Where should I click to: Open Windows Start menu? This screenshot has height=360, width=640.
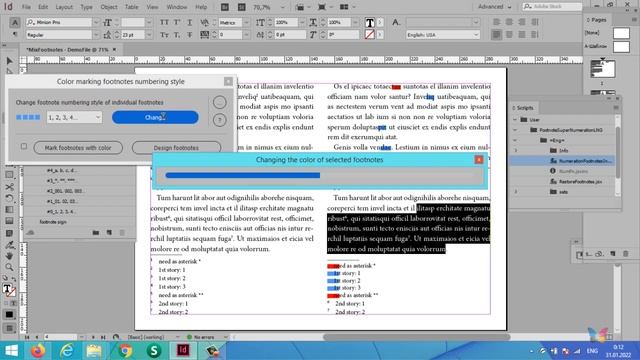coord(11,350)
